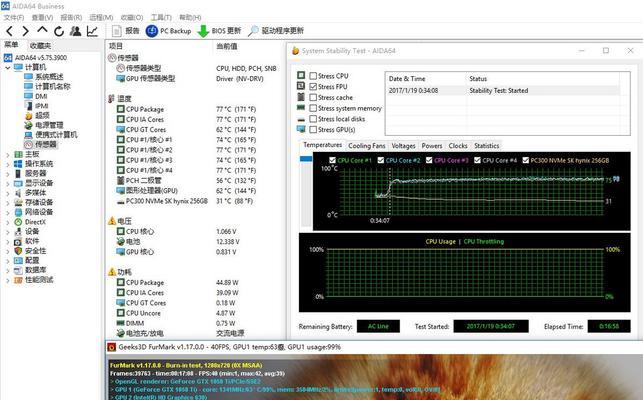This screenshot has height=400, width=643.
Task: Toggle PC300 NVMe SK hynix graph checkbox
Action: coord(525,160)
